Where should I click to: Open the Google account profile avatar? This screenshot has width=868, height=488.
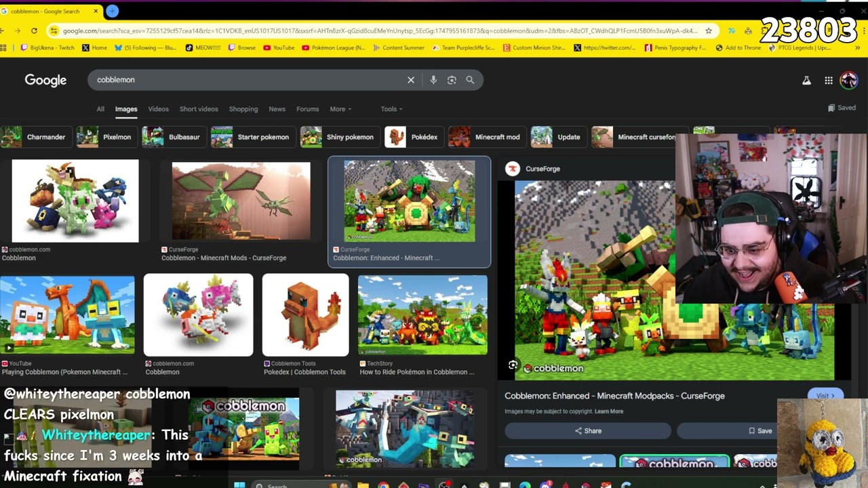(x=849, y=81)
